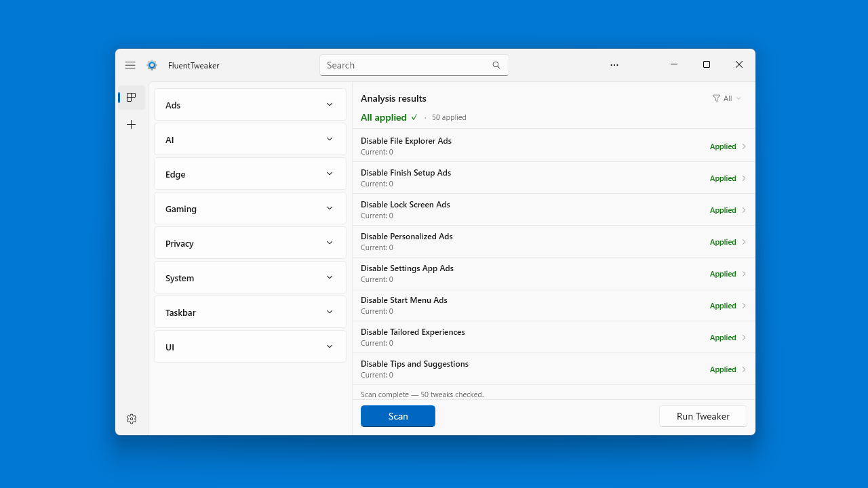Screen dimensions: 868x488
Task: Click the Analysis results heading
Action: (393, 98)
